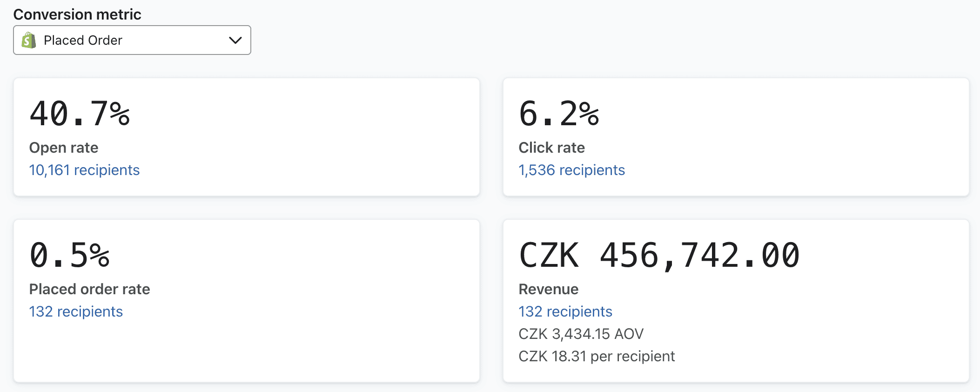
Task: Select the Click rate label
Action: tap(551, 148)
